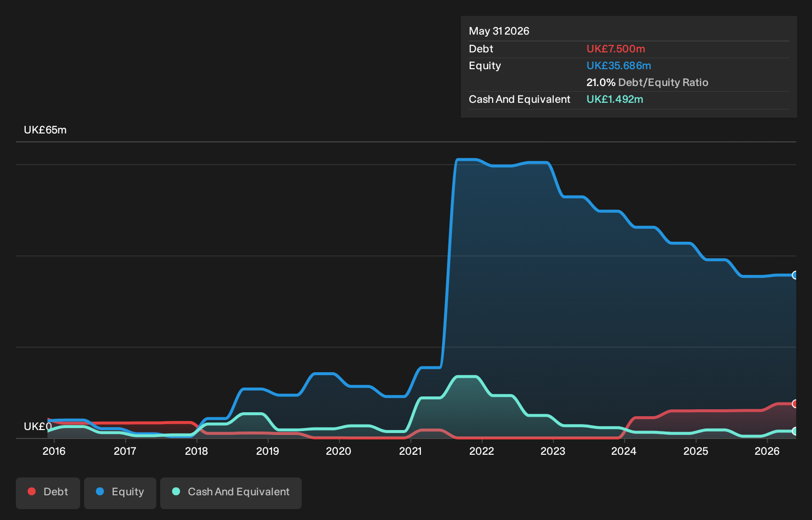Click the UK£0 y-axis label
This screenshot has width=812, height=520.
[38, 427]
